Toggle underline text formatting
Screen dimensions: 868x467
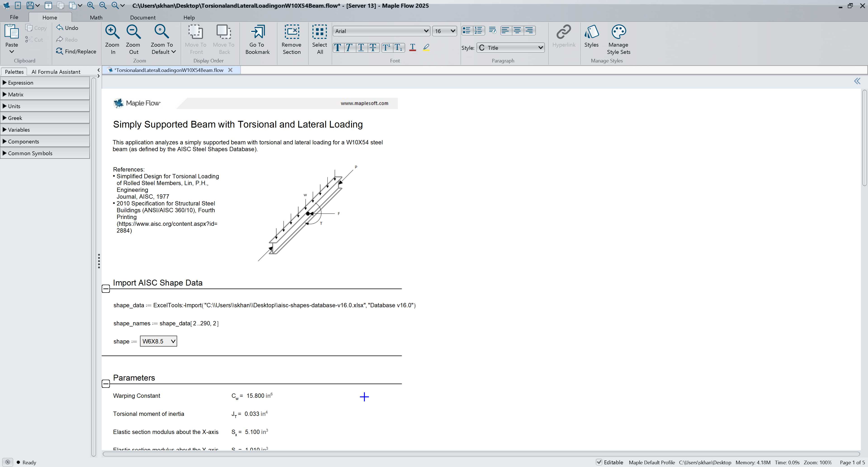tap(361, 48)
